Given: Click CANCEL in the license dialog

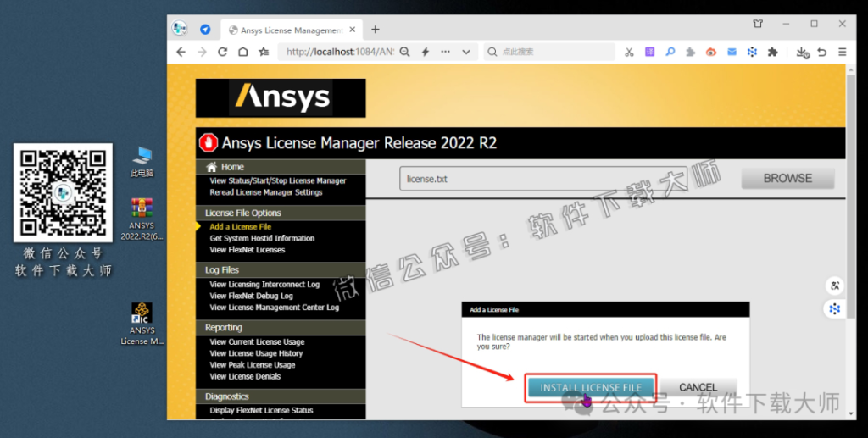Looking at the screenshot, I should pyautogui.click(x=698, y=388).
